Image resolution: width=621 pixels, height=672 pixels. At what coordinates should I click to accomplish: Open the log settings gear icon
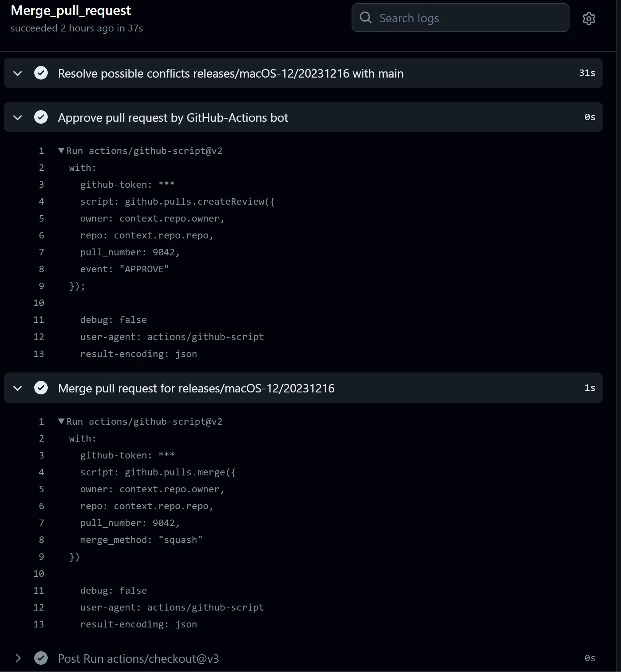coord(589,18)
